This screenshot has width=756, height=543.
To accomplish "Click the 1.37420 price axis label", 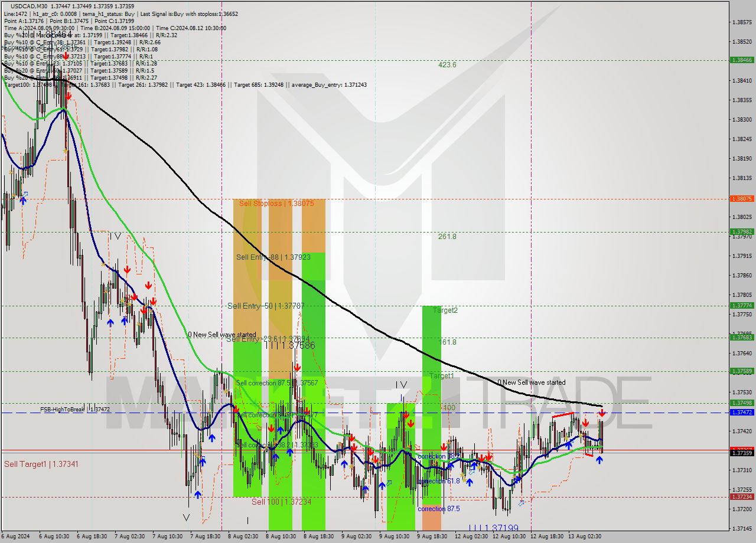I will point(742,431).
